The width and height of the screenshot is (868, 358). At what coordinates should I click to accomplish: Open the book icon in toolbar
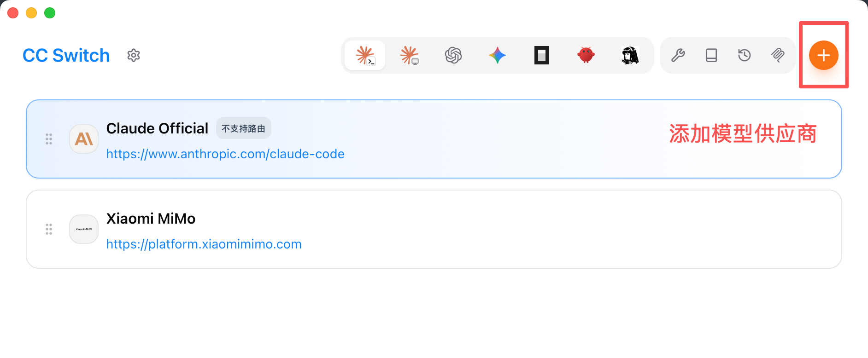pos(711,55)
